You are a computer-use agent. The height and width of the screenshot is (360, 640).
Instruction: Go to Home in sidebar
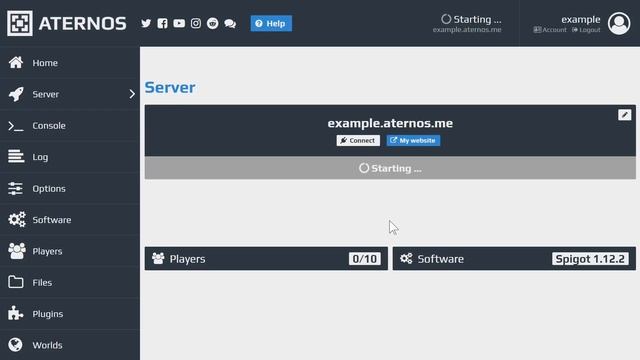[x=70, y=62]
